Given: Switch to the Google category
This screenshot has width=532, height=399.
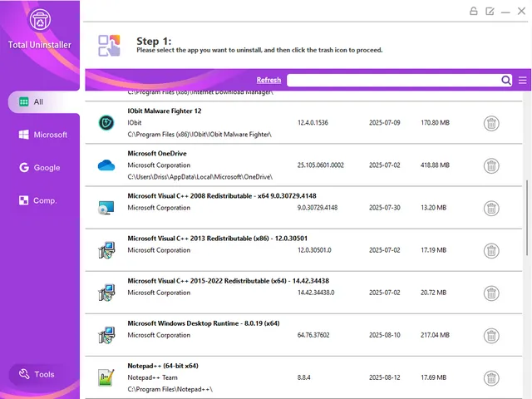Looking at the screenshot, I should [x=40, y=168].
